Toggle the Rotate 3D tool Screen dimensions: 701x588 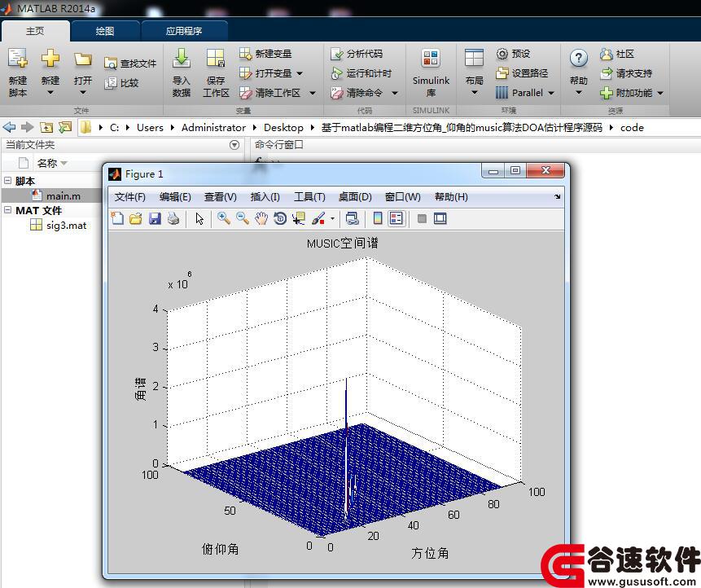pos(280,218)
